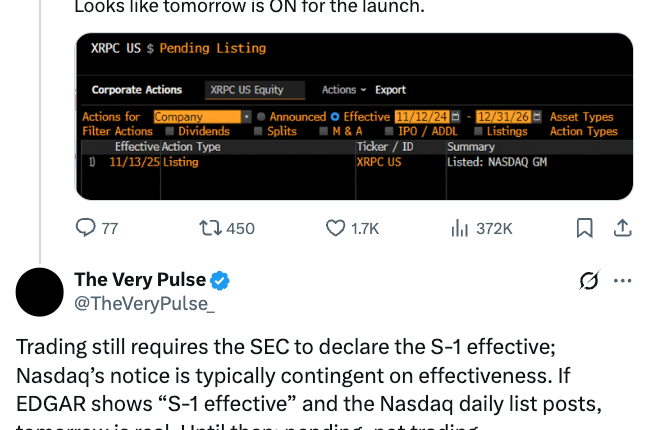Like the tweet with 1.7K likes

coord(336,228)
